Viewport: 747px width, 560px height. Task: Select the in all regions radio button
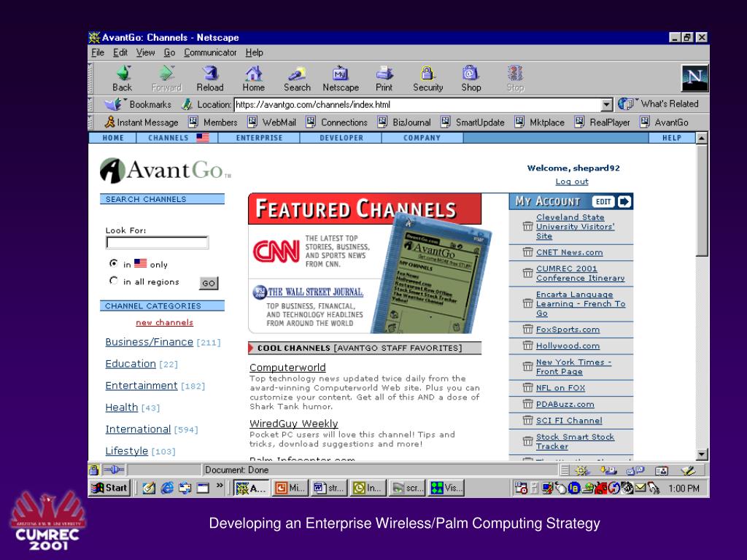[x=113, y=281]
